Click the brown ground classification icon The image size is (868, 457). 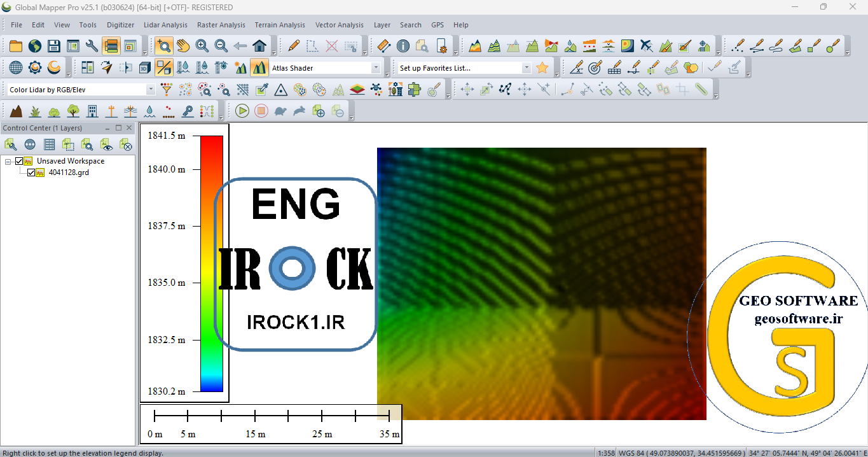click(16, 111)
